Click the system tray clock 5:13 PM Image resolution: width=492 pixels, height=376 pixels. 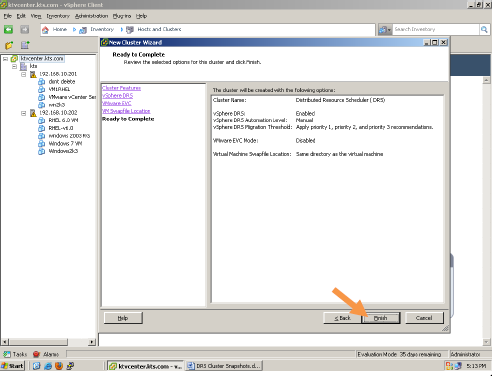point(476,366)
